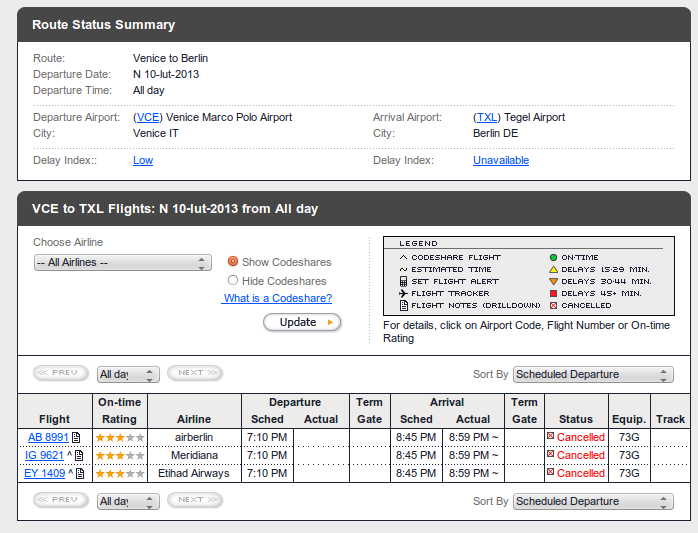Click Cancelled status text for Meridiana
698x533 pixels.
(x=580, y=455)
